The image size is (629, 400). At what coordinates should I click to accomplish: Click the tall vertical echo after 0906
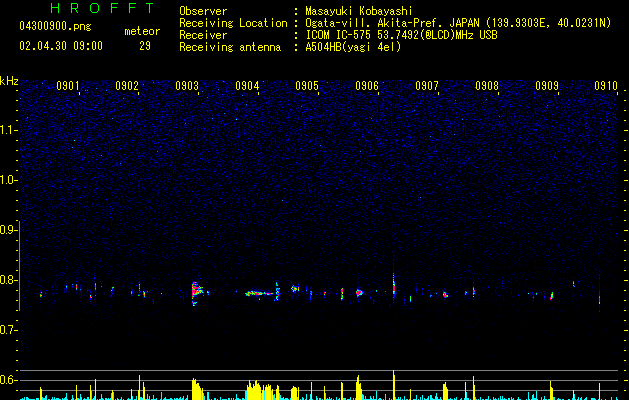coord(394,284)
